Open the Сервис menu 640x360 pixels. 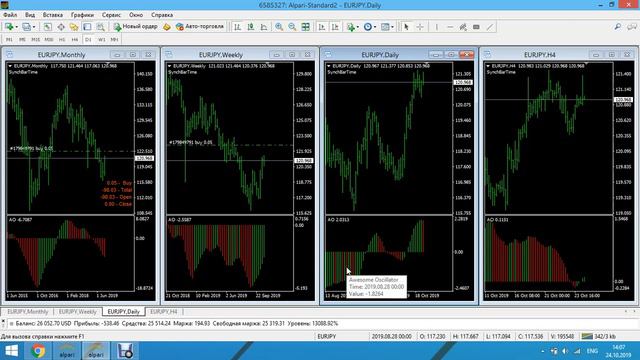click(x=111, y=15)
